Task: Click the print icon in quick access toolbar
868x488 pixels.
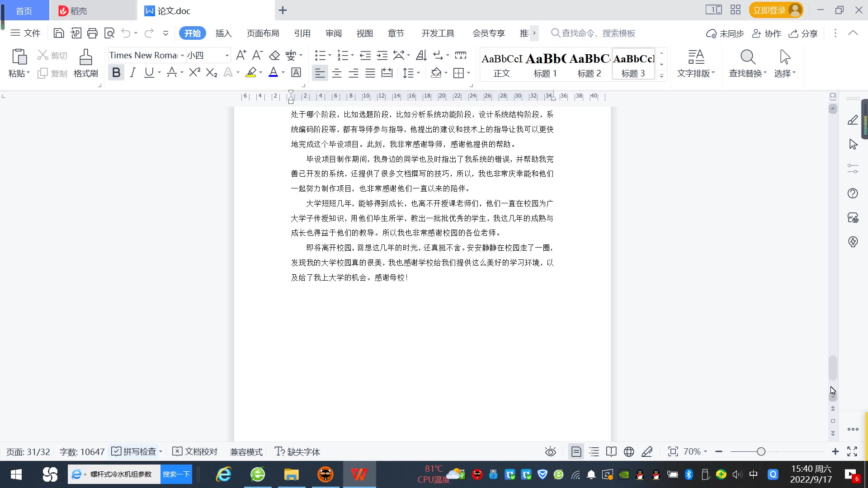Action: [92, 33]
